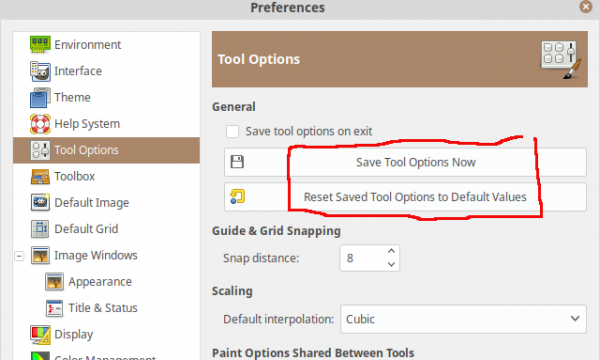Open the Default Grid icon
The width and height of the screenshot is (600, 360).
point(40,229)
